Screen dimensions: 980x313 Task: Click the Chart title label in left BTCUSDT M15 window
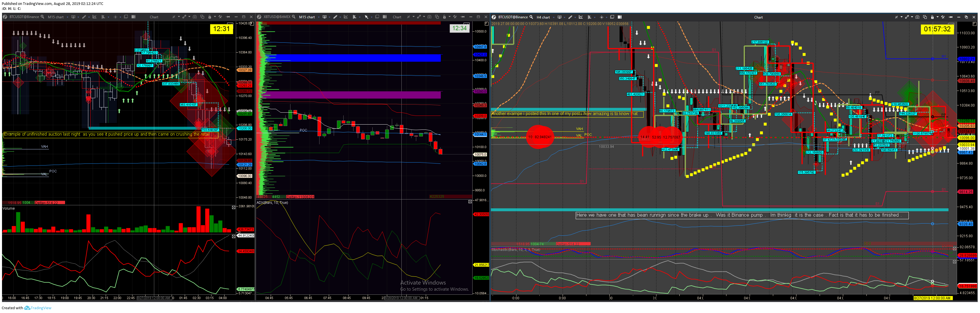tap(154, 17)
